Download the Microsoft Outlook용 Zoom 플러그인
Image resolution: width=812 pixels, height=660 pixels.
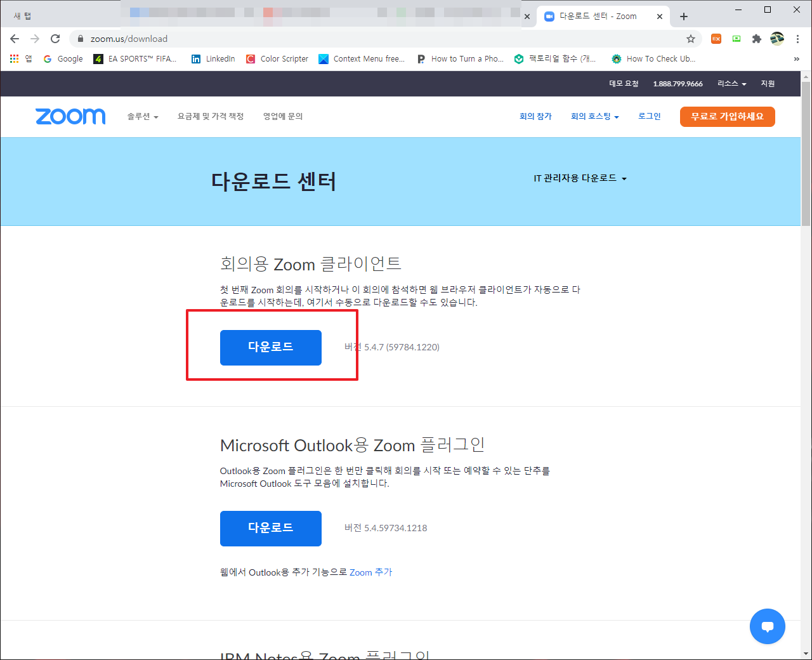pyautogui.click(x=271, y=529)
